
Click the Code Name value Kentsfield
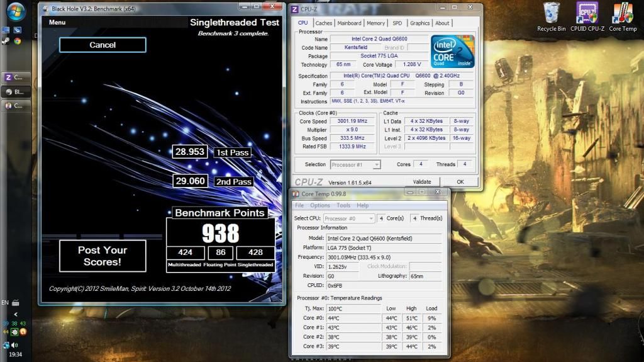click(356, 47)
